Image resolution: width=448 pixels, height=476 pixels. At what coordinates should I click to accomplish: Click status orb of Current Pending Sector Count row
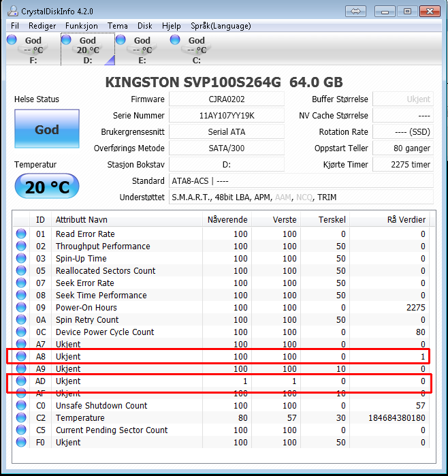(21, 430)
